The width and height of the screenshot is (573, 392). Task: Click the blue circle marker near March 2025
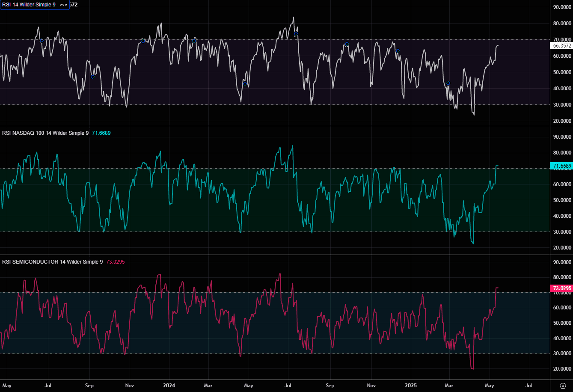448,83
